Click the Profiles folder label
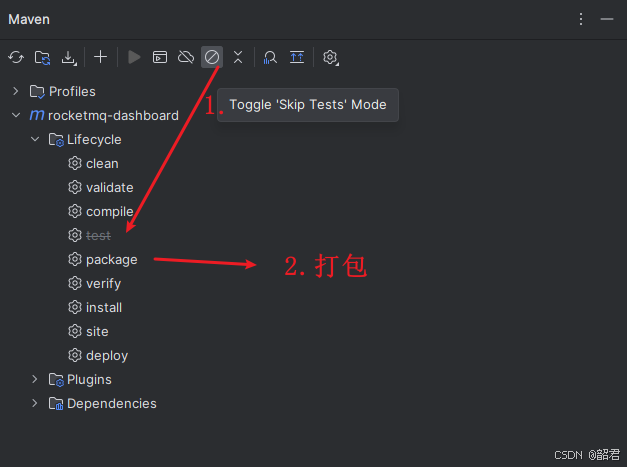 tap(72, 92)
